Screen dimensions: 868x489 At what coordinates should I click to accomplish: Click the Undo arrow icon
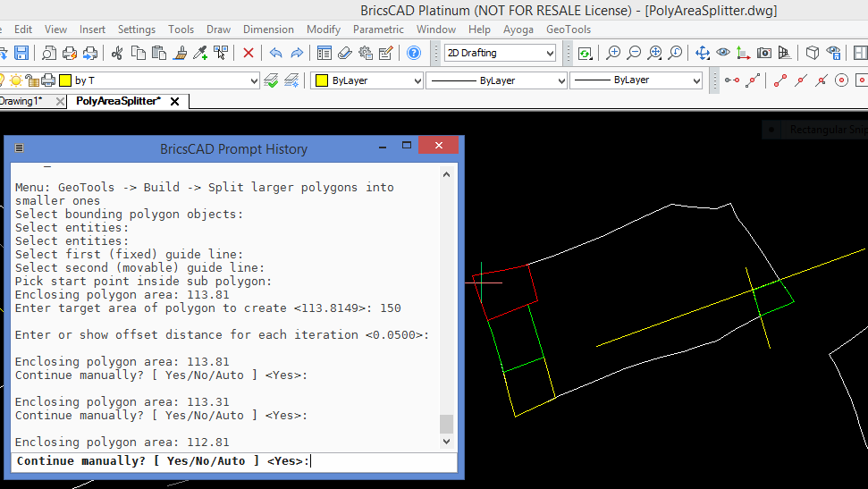tap(275, 54)
